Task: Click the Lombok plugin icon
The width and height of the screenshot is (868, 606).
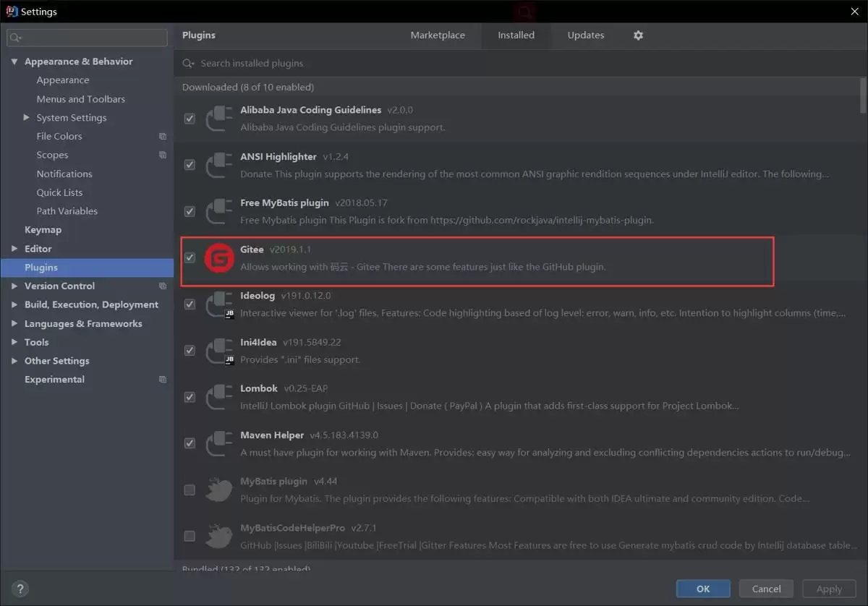Action: click(x=218, y=397)
